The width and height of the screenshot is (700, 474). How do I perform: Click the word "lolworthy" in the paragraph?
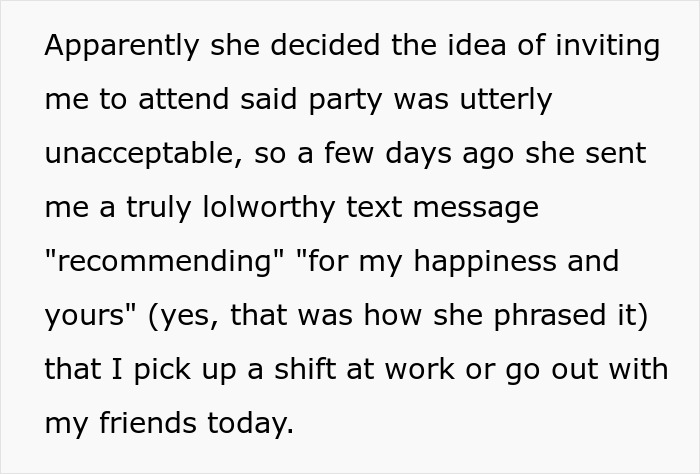pos(269,207)
